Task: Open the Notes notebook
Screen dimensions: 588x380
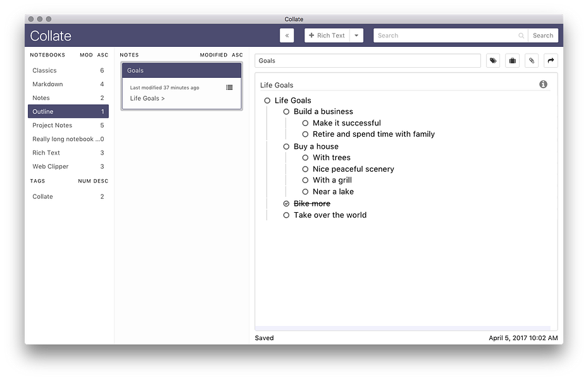Action: (x=68, y=98)
